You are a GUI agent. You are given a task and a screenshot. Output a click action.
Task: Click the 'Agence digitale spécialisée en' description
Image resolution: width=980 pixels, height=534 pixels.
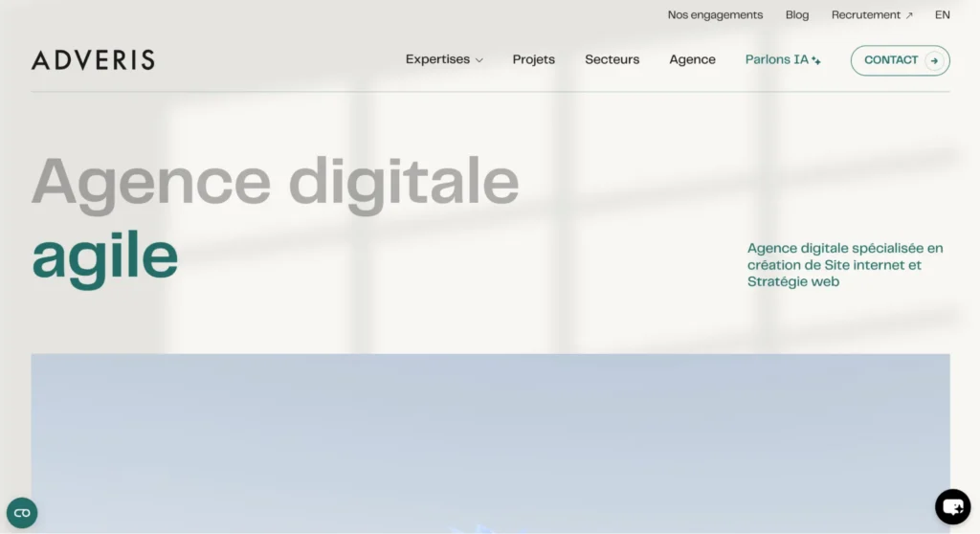point(845,264)
